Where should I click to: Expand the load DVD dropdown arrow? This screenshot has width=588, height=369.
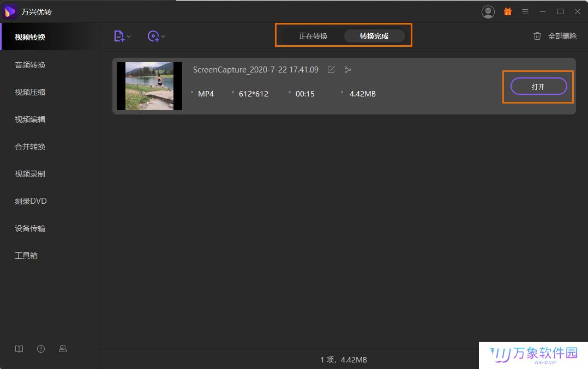(163, 37)
